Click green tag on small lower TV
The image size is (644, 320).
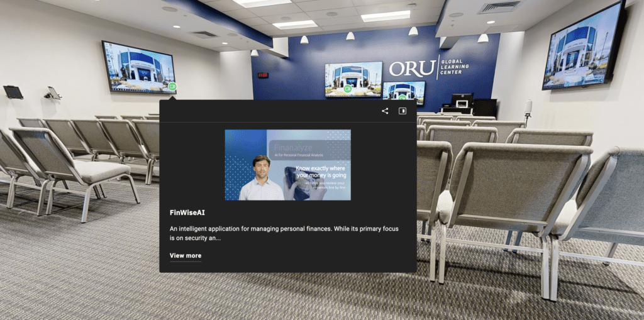(x=402, y=97)
